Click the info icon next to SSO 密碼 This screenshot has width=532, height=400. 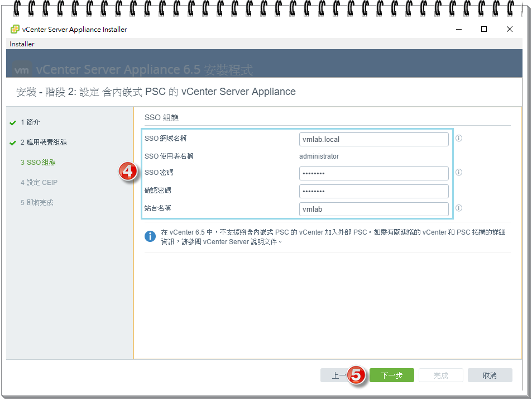tap(459, 172)
